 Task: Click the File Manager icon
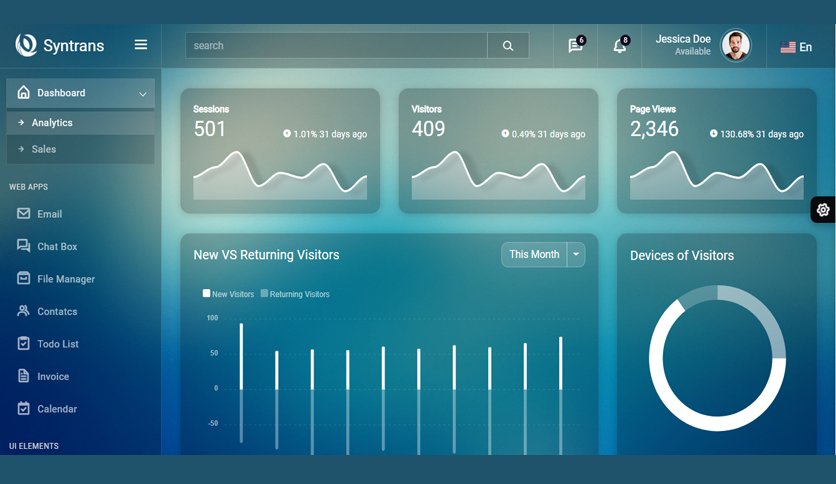click(23, 278)
